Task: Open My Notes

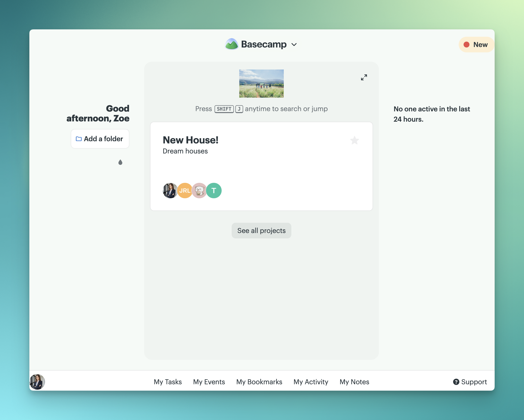Action: (354, 382)
